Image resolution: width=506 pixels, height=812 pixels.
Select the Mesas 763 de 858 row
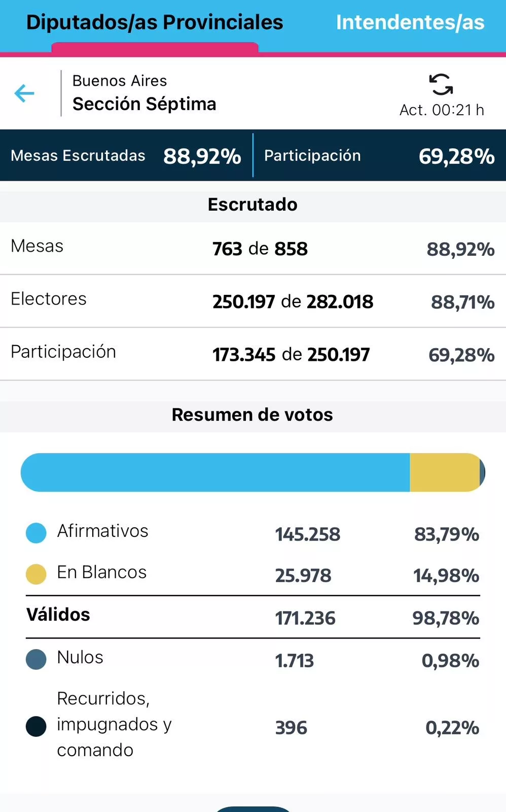tap(252, 249)
